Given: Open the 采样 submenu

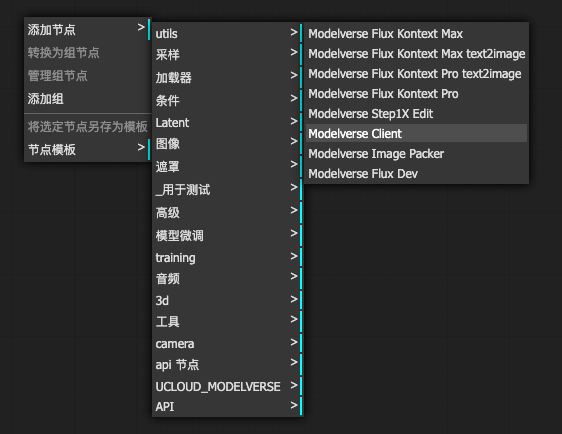Looking at the screenshot, I should tap(228, 54).
